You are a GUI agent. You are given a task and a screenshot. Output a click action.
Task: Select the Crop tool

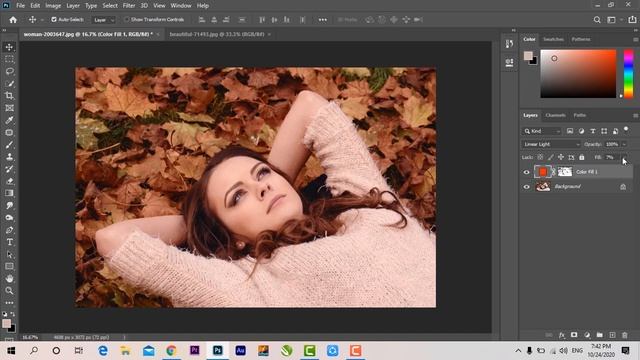(9, 96)
